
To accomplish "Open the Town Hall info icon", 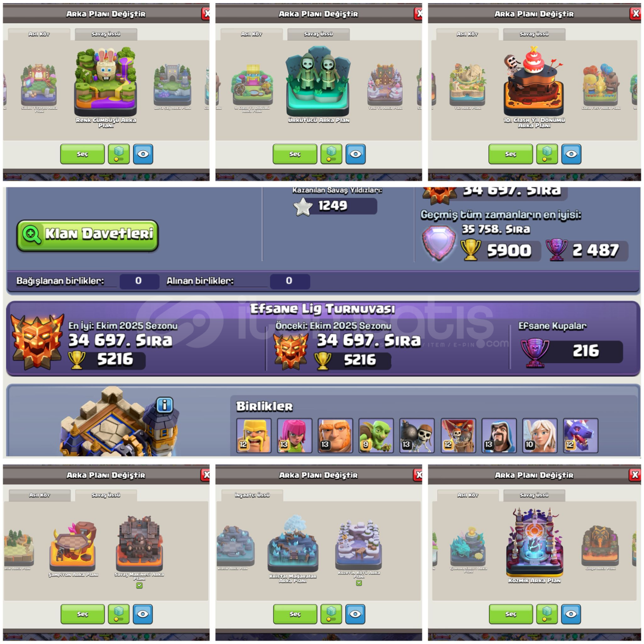I will click(x=165, y=405).
